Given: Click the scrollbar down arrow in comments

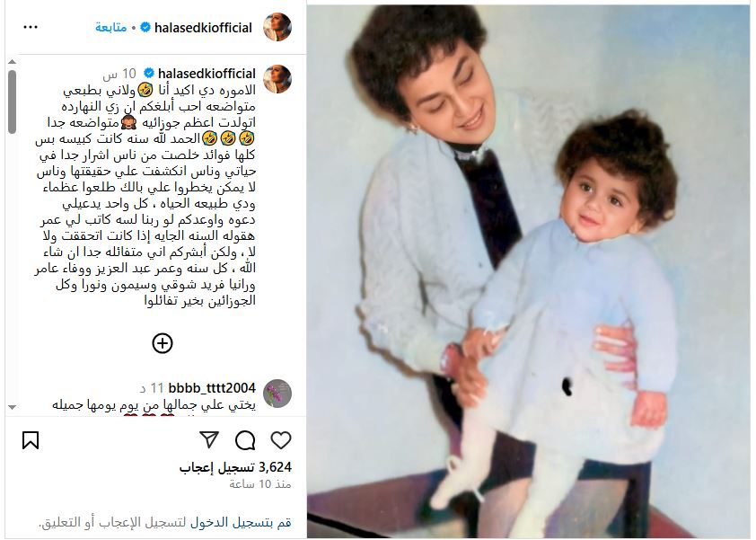Looking at the screenshot, I should pyautogui.click(x=12, y=407).
